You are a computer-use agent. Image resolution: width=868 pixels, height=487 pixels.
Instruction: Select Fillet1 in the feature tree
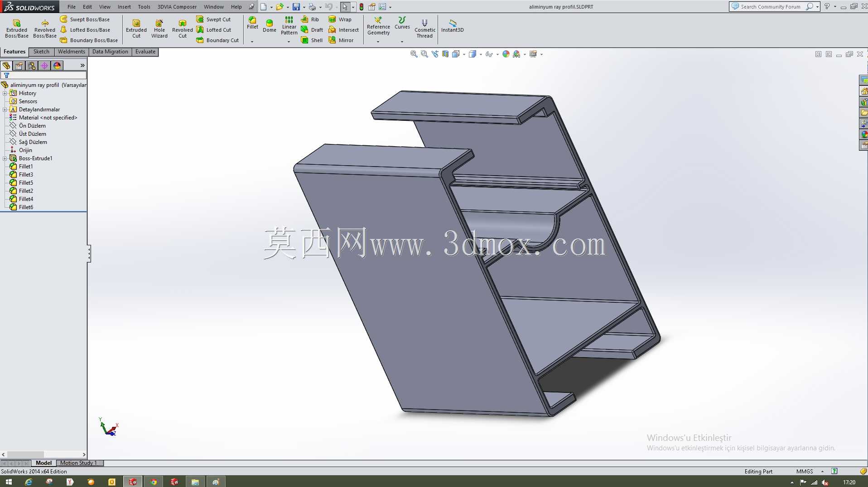click(x=26, y=167)
